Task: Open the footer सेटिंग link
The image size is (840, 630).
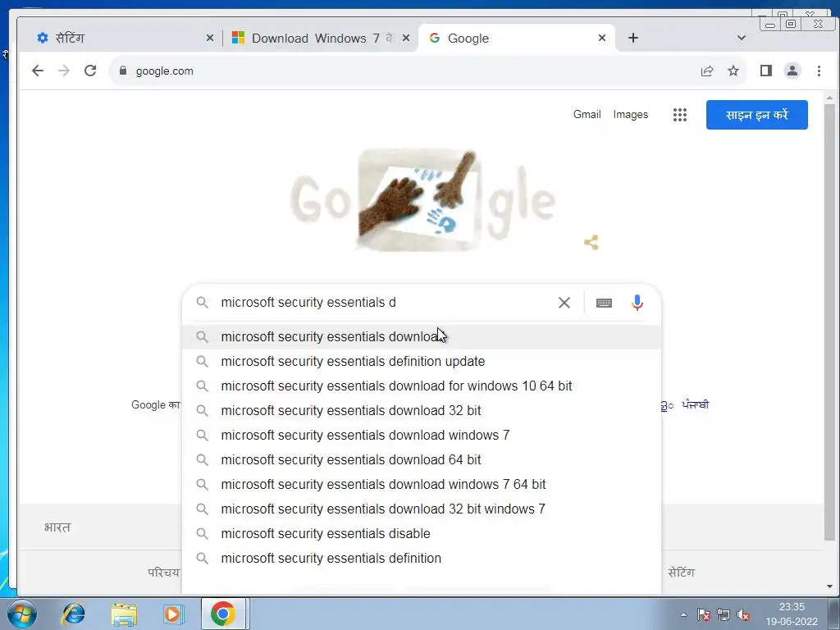Action: point(681,573)
